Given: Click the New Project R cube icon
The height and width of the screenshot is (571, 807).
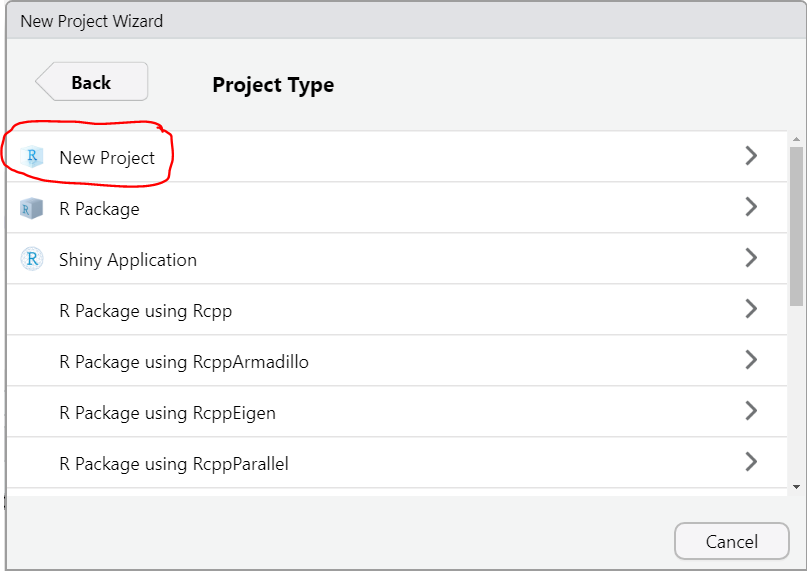Looking at the screenshot, I should tap(32, 157).
